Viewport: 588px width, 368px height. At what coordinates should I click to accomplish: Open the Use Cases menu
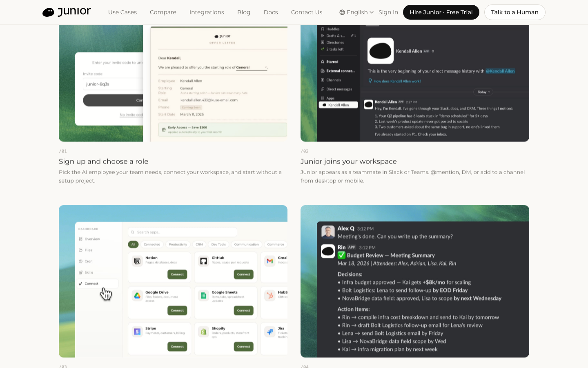(122, 12)
